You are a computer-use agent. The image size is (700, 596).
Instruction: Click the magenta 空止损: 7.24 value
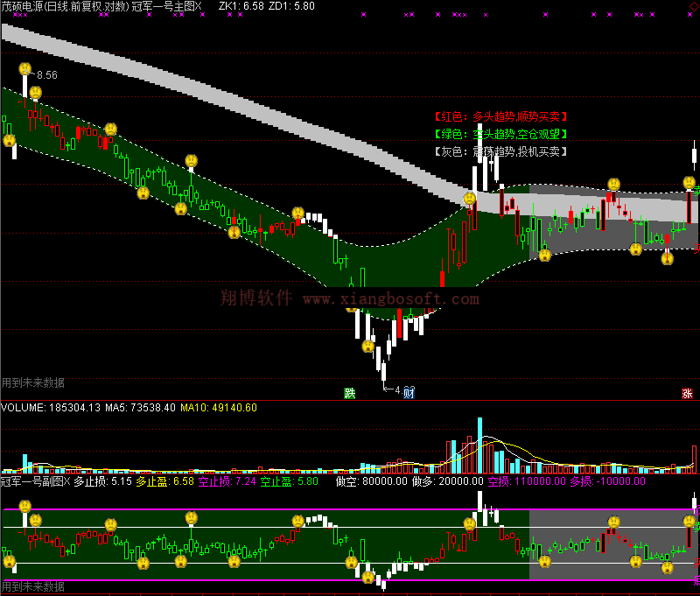click(227, 481)
